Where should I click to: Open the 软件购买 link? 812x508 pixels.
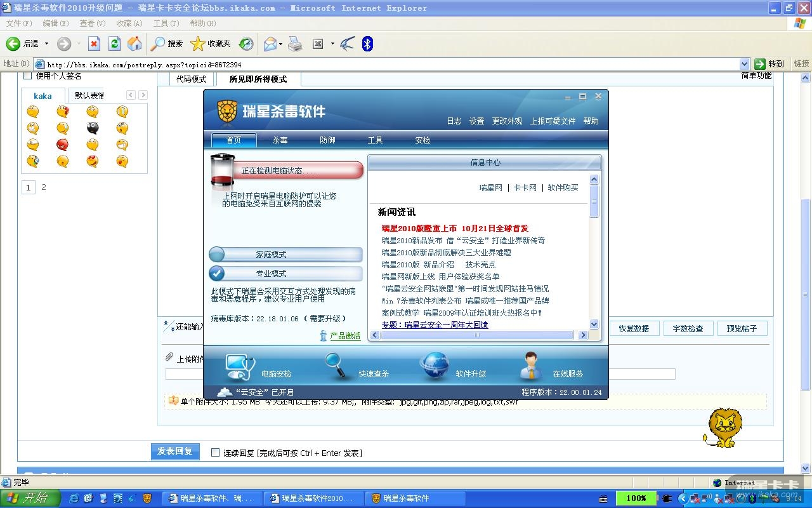(563, 188)
